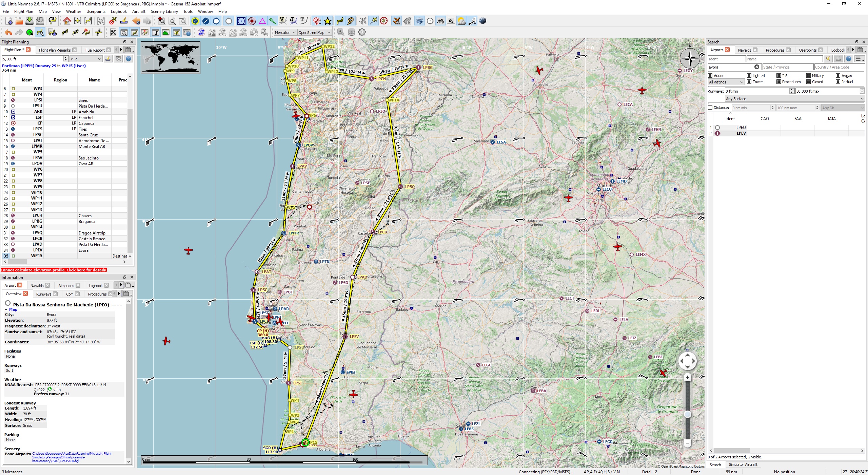Open the Userpoints menu
Screen dimensions: 868x475
(x=96, y=11)
